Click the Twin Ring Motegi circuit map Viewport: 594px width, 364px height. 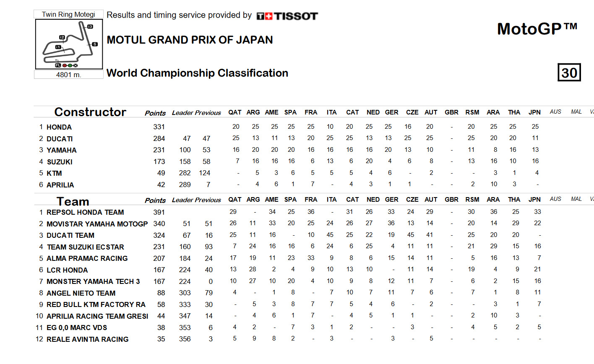pos(69,44)
